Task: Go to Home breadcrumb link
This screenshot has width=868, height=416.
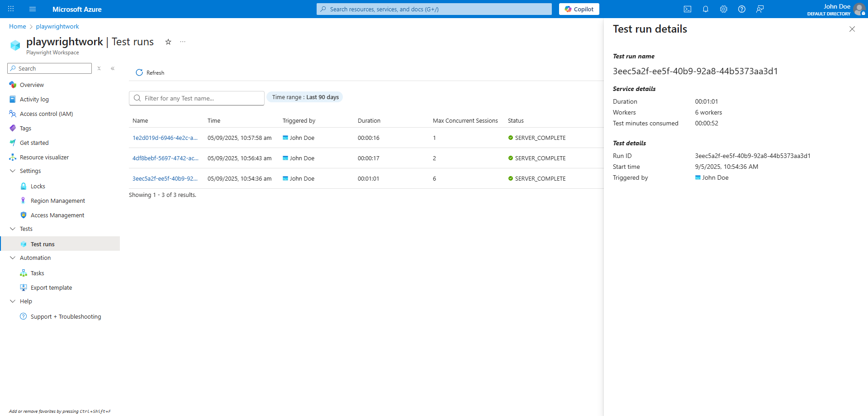Action: click(x=17, y=26)
